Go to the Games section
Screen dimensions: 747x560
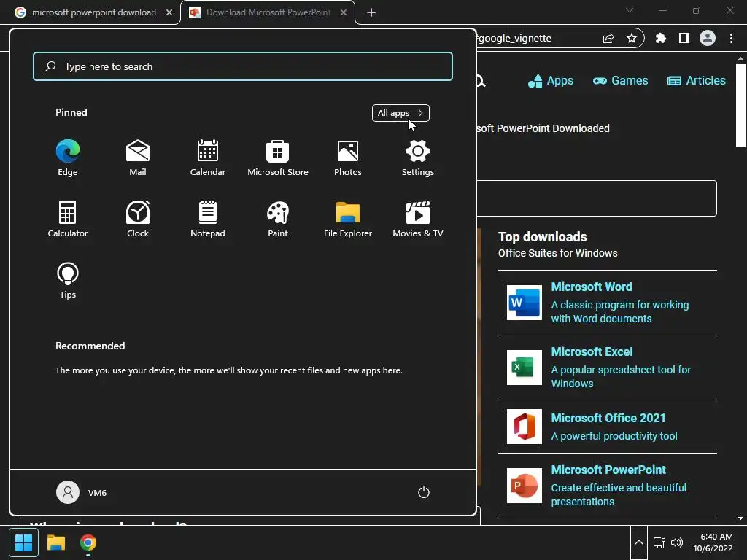620,81
